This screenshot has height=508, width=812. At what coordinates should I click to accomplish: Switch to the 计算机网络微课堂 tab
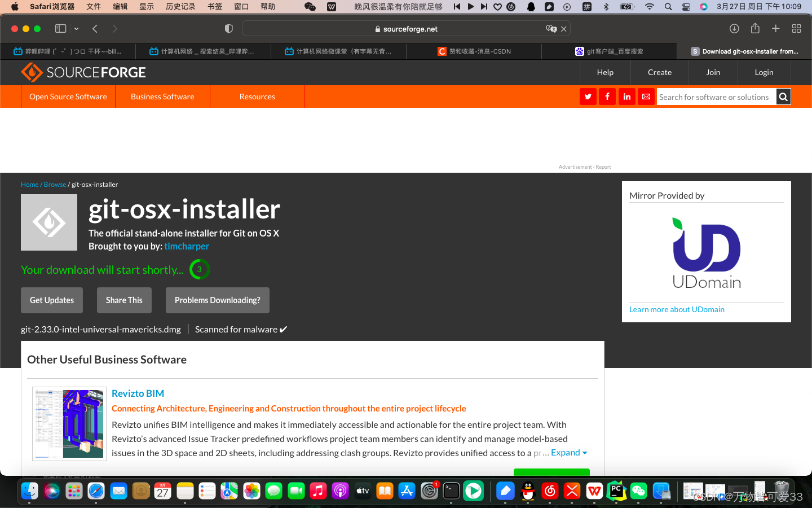[x=338, y=51]
